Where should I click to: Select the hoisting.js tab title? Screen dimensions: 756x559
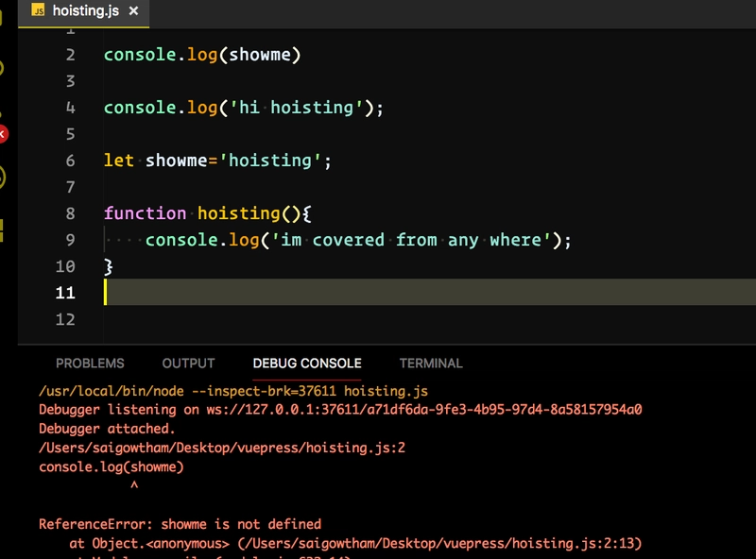[x=86, y=10]
